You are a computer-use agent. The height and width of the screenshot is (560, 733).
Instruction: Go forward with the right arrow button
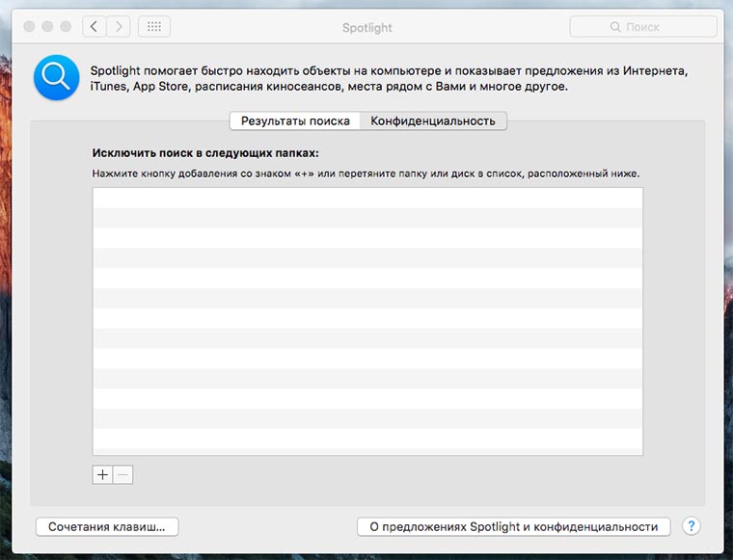(x=119, y=27)
